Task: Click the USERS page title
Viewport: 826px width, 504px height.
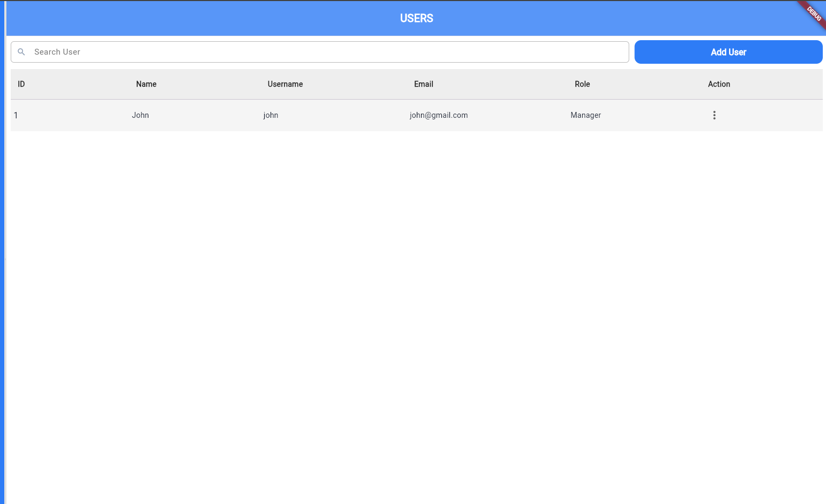Action: [x=416, y=18]
